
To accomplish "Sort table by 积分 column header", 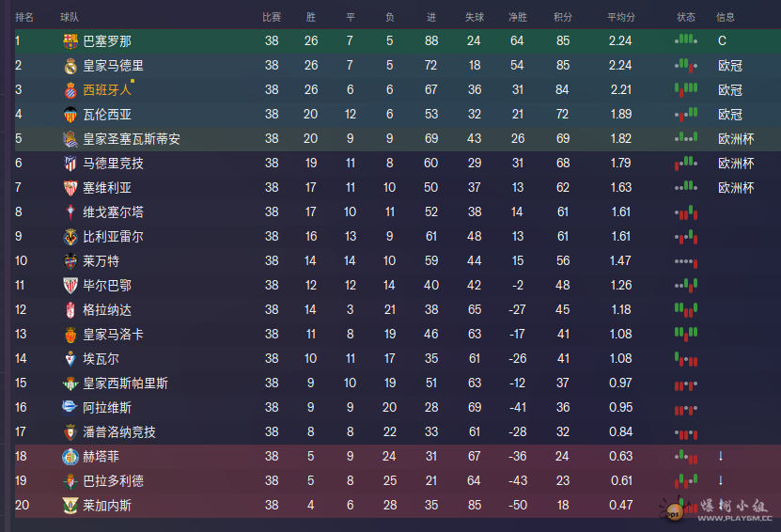I will tap(563, 17).
